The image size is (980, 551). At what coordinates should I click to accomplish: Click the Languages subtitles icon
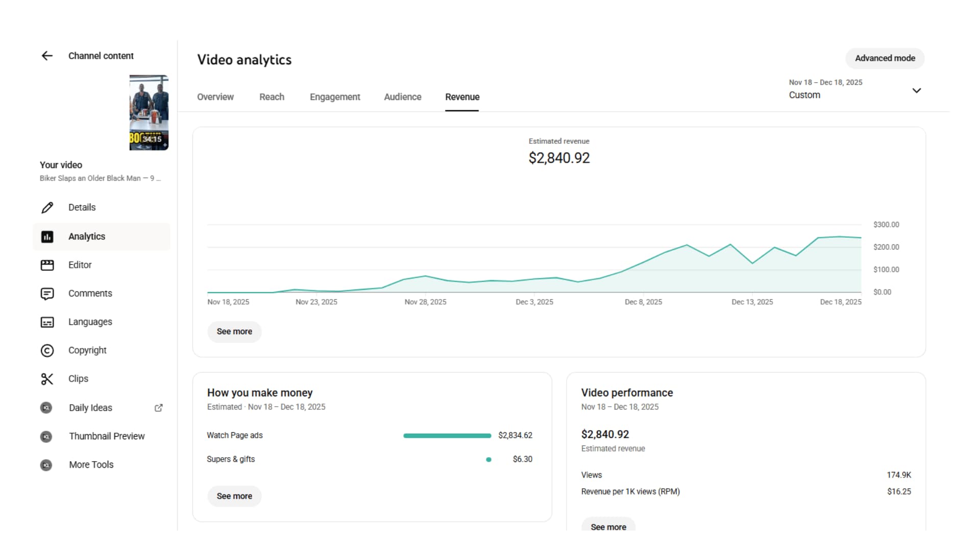[x=47, y=322]
